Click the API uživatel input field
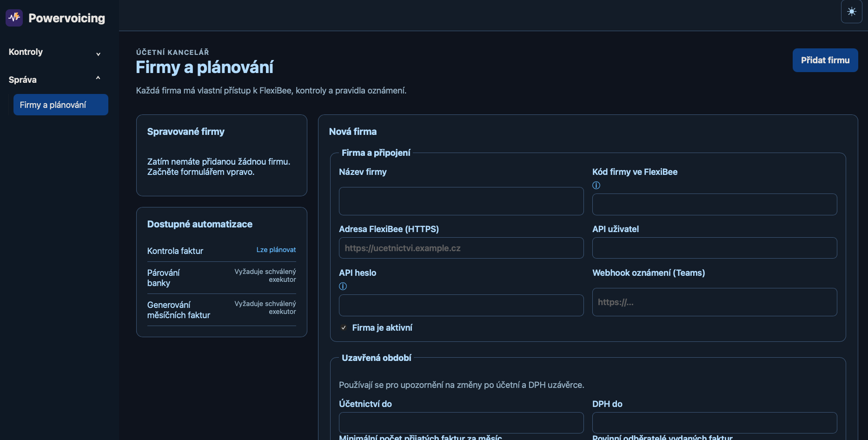Viewport: 868px width, 440px height. click(x=714, y=248)
